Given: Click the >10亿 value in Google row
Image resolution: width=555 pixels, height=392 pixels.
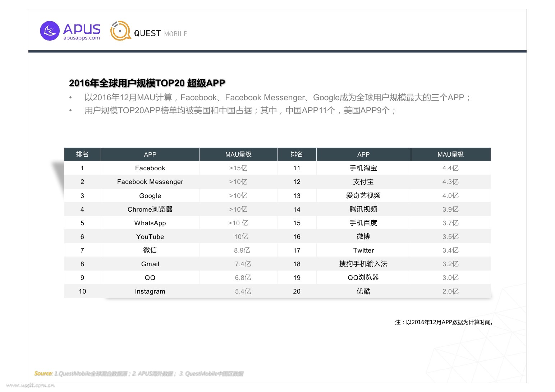Looking at the screenshot, I should click(x=238, y=195).
